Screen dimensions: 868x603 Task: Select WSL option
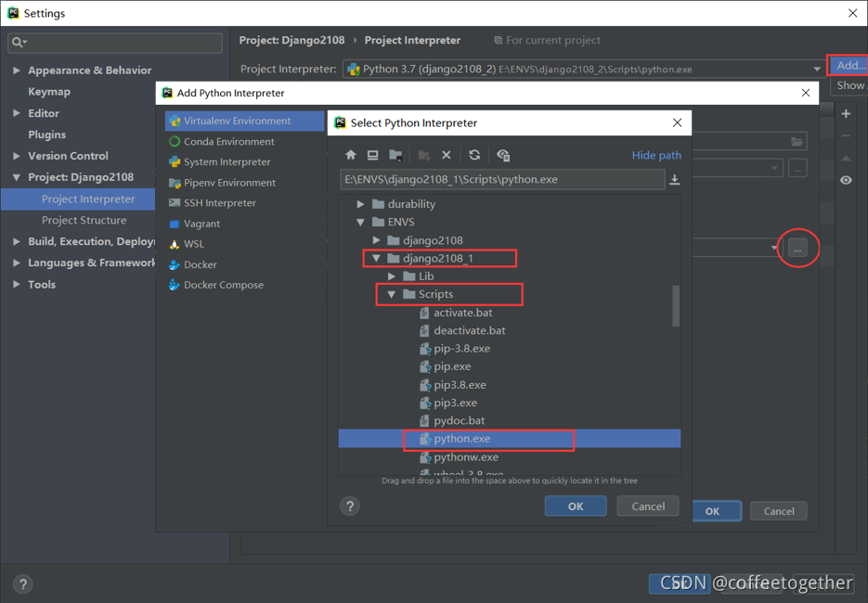click(x=245, y=244)
